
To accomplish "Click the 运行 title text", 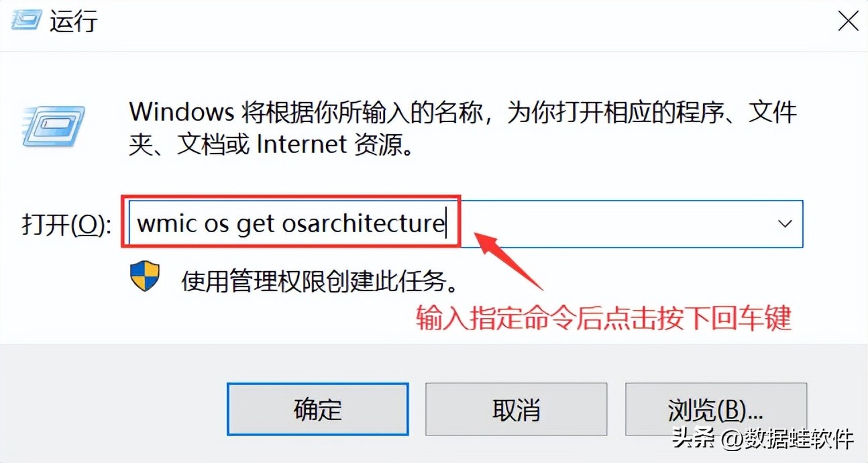I will pos(74,21).
